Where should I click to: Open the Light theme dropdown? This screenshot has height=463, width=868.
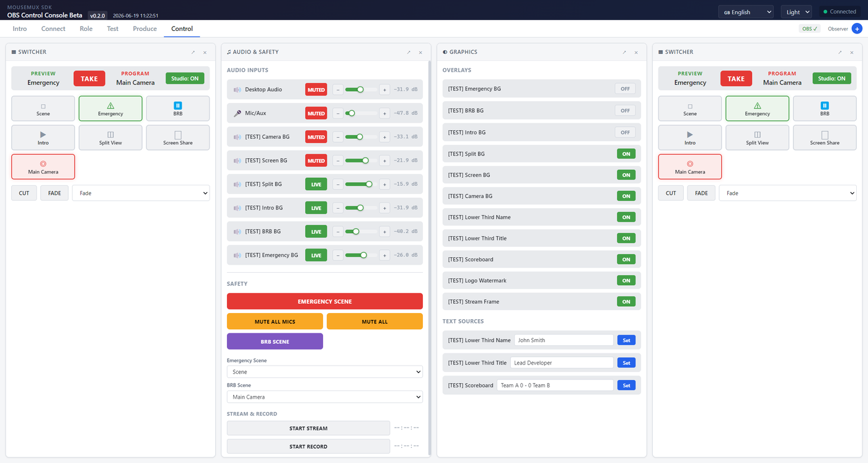click(x=797, y=12)
